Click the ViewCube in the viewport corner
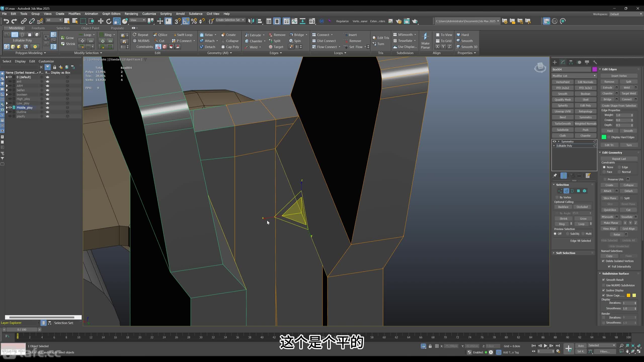This screenshot has height=362, width=644. click(540, 67)
